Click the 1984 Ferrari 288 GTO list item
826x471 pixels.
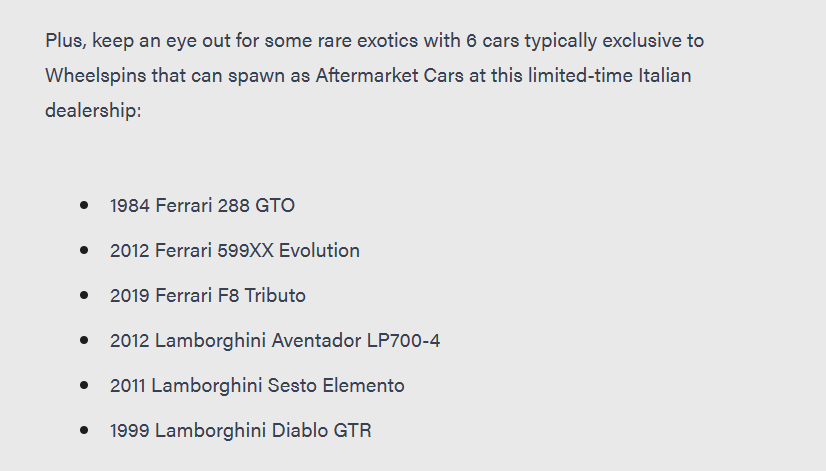(x=202, y=205)
